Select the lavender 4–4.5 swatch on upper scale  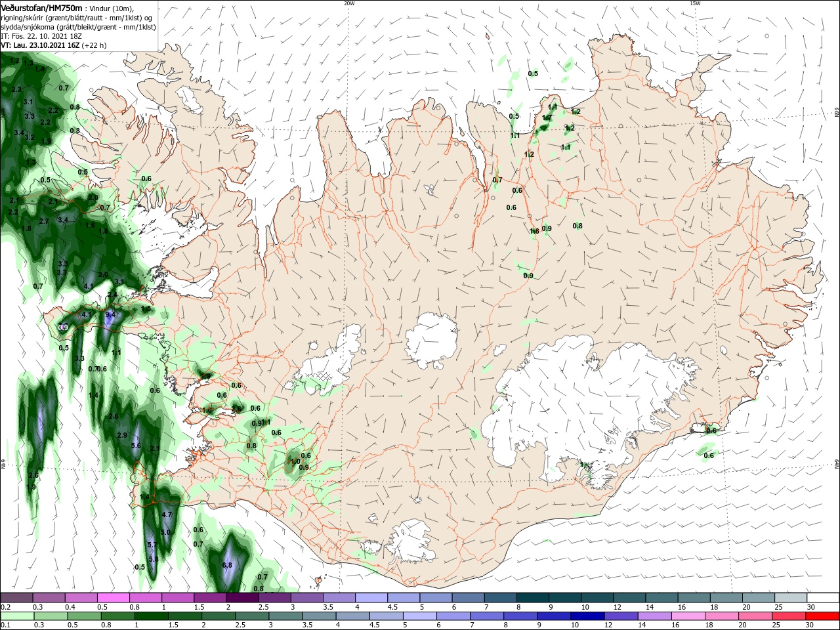[370, 598]
